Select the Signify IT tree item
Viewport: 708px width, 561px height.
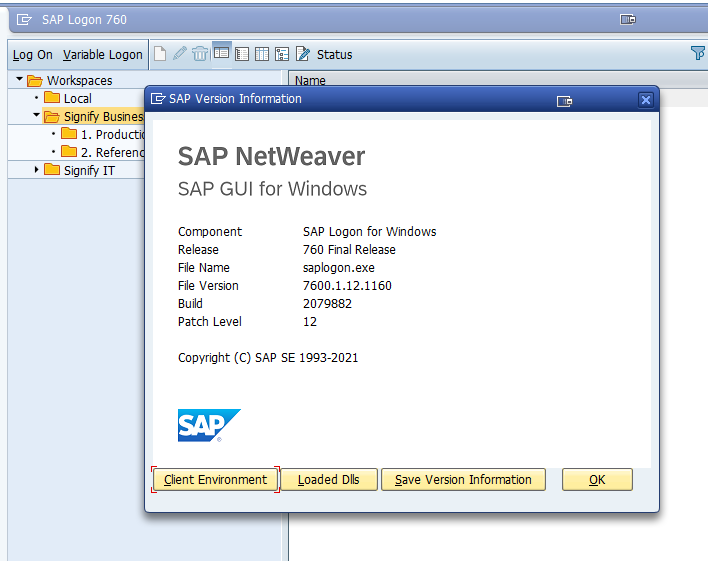(x=89, y=170)
